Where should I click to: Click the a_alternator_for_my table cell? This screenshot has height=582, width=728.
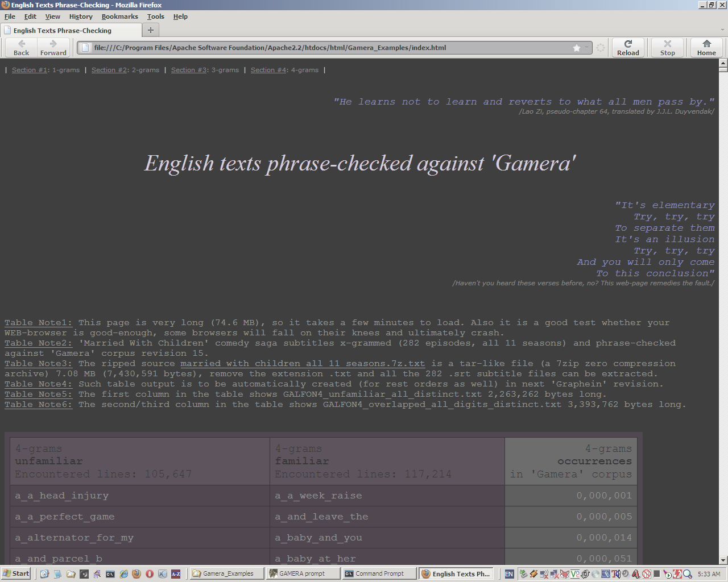[x=140, y=538]
